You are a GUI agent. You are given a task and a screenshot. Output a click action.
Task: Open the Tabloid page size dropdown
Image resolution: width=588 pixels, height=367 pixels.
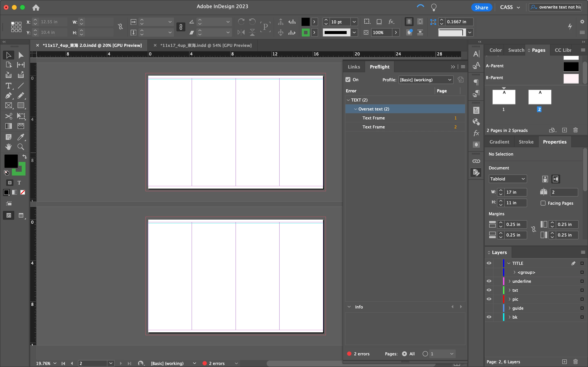click(x=507, y=179)
